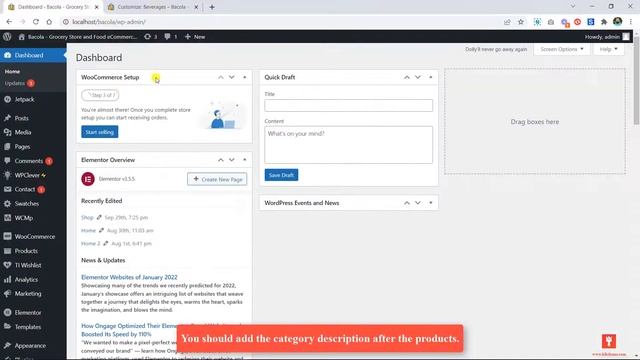Focus the Quick Draft Title field

point(349,105)
